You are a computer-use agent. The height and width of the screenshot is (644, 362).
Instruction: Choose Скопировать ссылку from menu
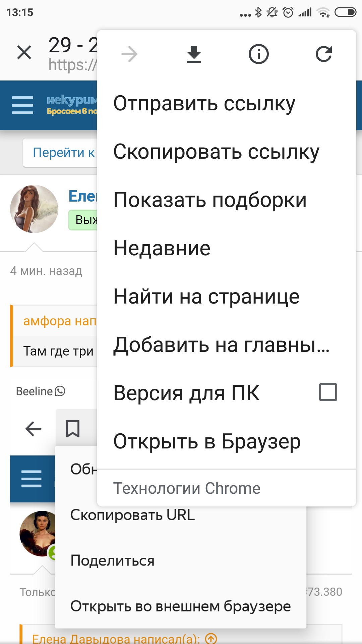[x=216, y=152]
